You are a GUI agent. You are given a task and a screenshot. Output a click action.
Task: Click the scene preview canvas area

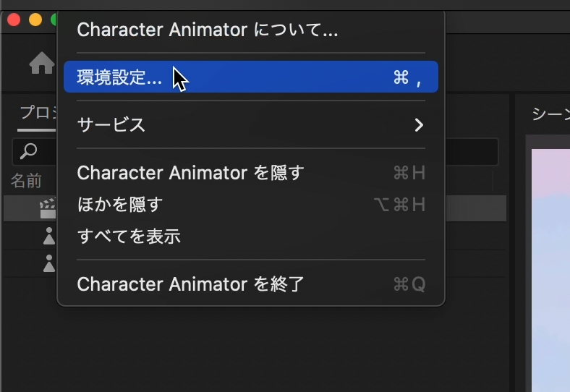(550, 275)
